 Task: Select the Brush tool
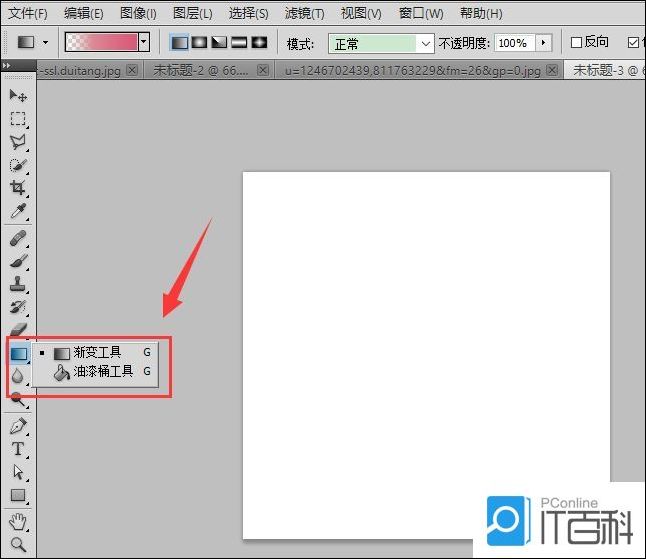pyautogui.click(x=18, y=261)
